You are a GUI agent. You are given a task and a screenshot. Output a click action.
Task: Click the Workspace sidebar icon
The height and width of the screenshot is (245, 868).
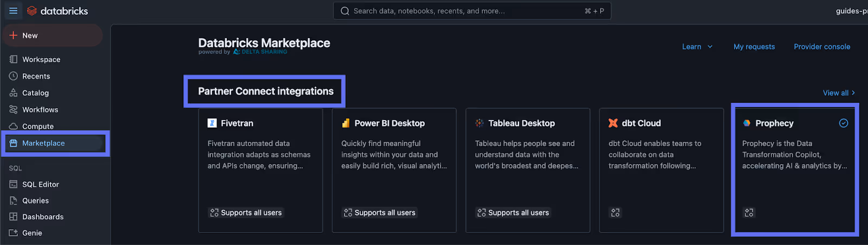pyautogui.click(x=14, y=59)
